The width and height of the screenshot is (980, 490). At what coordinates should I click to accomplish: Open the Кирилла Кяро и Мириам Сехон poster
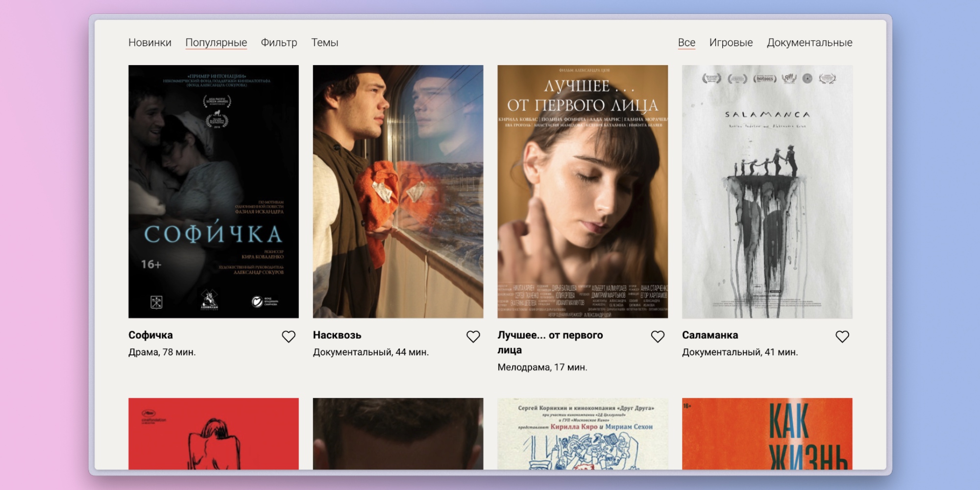[583, 434]
